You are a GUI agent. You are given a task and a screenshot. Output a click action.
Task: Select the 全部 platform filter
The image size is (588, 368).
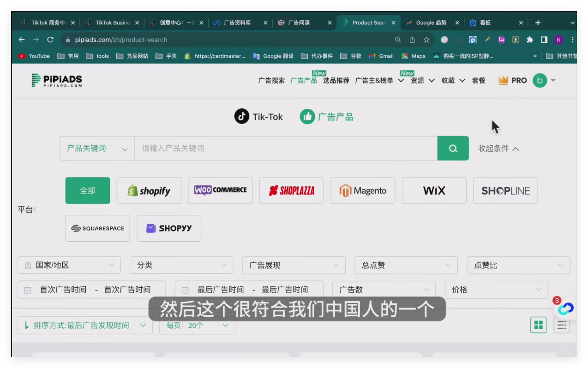(x=88, y=190)
